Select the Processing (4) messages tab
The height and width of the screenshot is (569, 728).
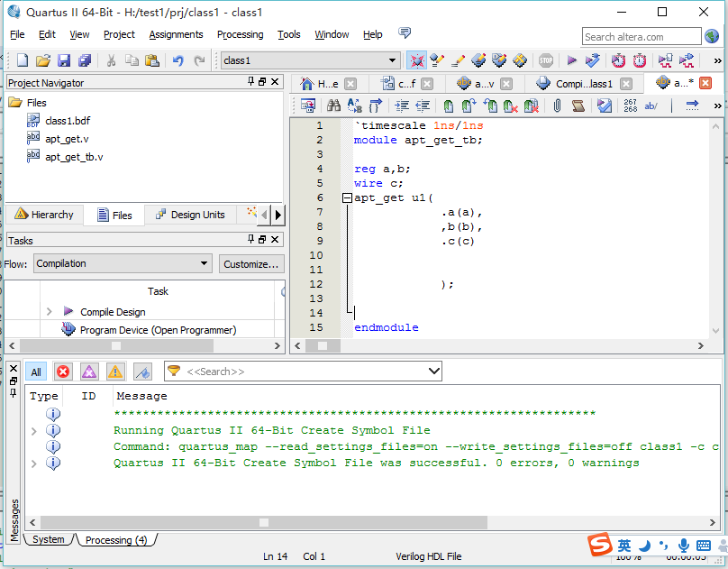pos(116,540)
